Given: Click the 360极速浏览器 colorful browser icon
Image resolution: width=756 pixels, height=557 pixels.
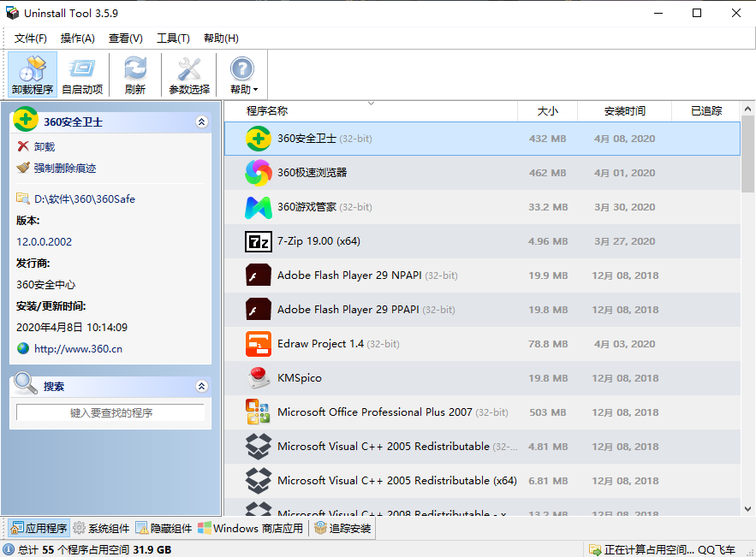Looking at the screenshot, I should click(x=258, y=172).
